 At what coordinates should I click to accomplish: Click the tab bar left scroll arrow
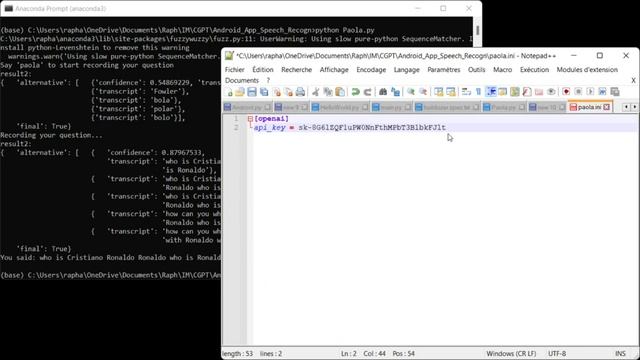(x=626, y=107)
